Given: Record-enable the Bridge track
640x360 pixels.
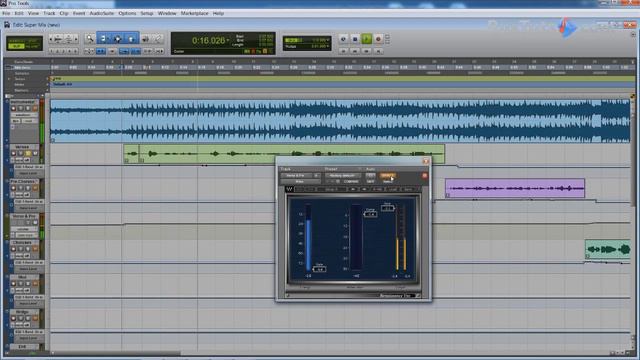Looking at the screenshot, I should point(13,318).
